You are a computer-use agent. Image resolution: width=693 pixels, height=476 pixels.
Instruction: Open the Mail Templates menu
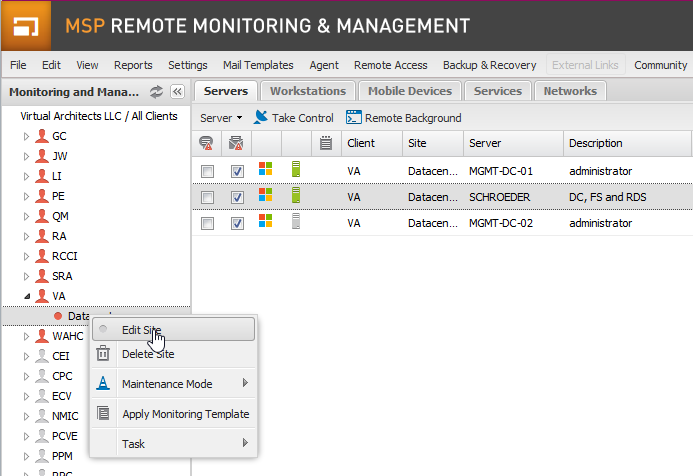(x=258, y=65)
